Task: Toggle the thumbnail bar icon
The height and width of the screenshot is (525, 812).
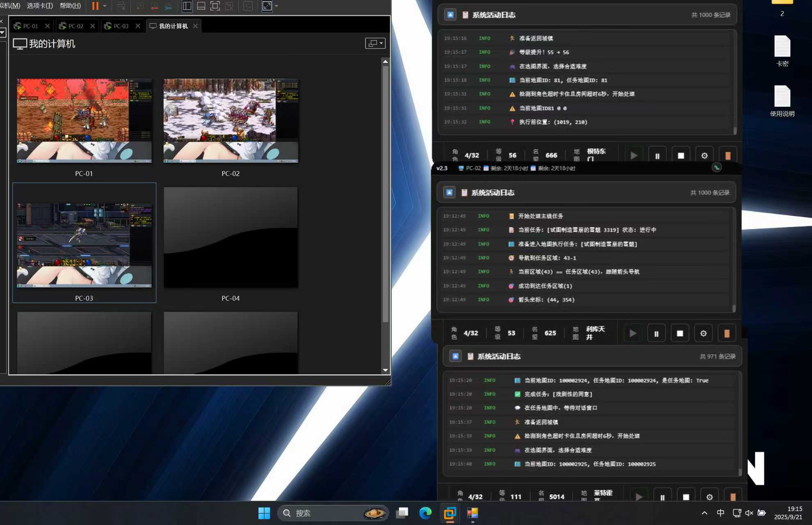Action: coord(201,6)
